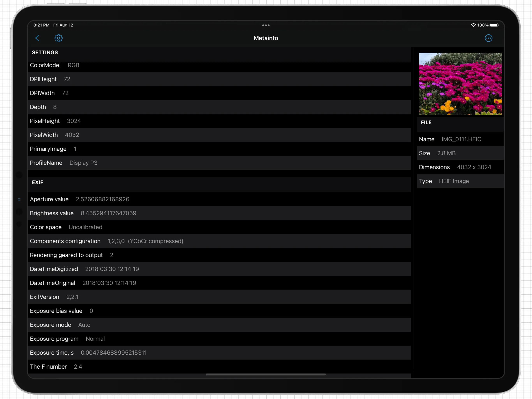Tap the back chevron icon
This screenshot has height=399, width=532.
click(37, 38)
